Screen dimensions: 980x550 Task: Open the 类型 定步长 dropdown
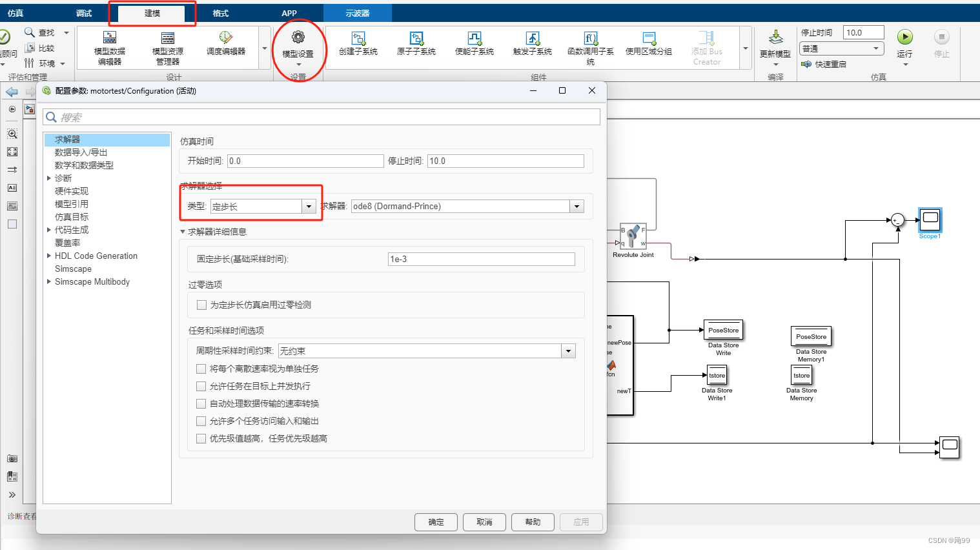point(309,206)
